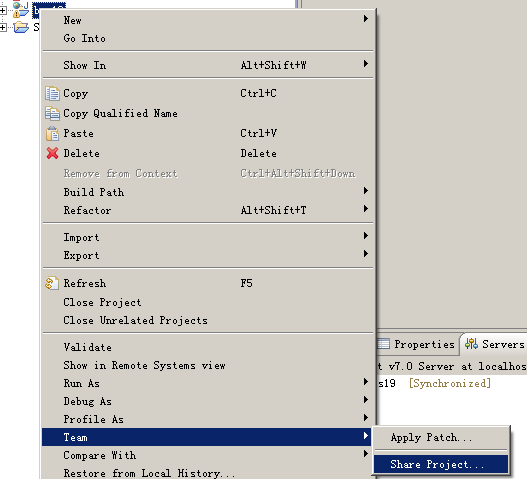Click the Properties tab icon
527x479 pixels.
[383, 344]
